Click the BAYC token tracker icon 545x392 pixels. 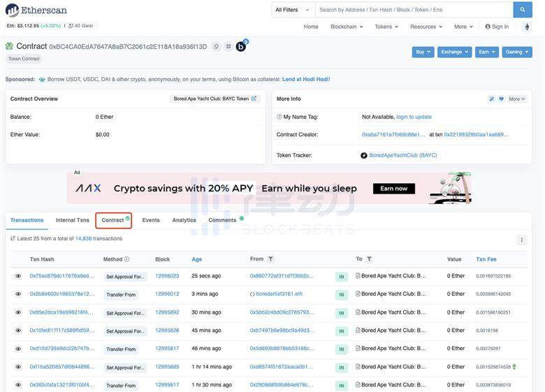pyautogui.click(x=364, y=155)
